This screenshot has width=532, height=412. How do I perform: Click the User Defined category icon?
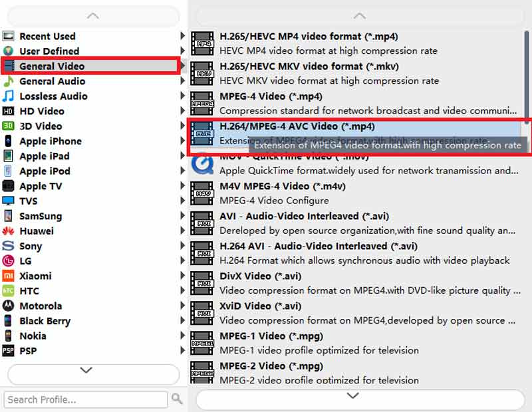click(8, 51)
